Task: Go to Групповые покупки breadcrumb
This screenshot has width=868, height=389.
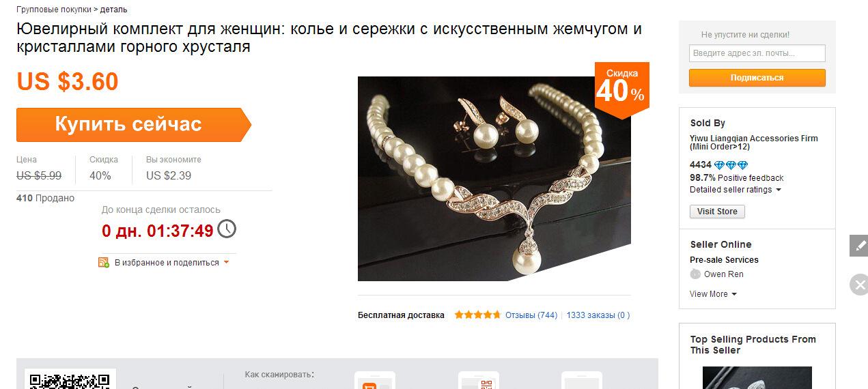Action: (x=53, y=10)
